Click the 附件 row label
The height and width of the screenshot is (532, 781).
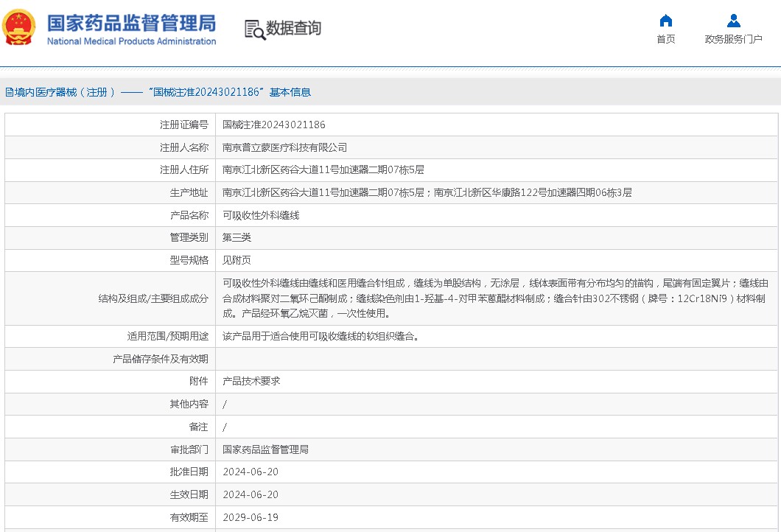pos(198,381)
